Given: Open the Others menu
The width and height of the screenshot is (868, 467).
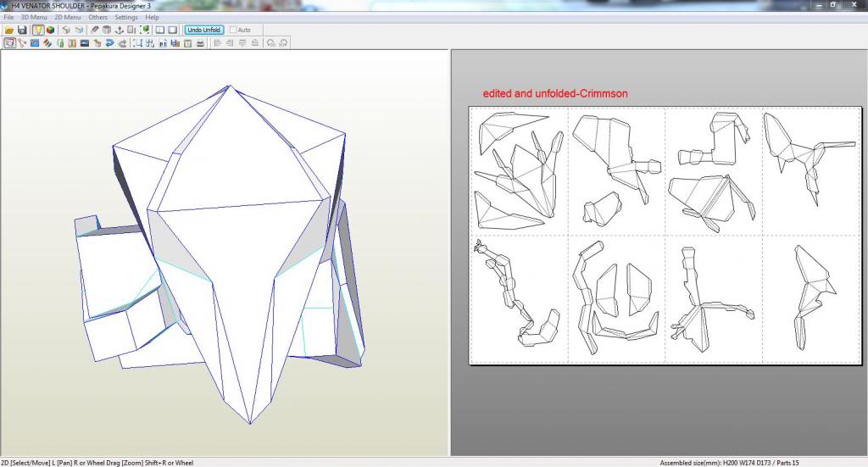Looking at the screenshot, I should (x=98, y=17).
